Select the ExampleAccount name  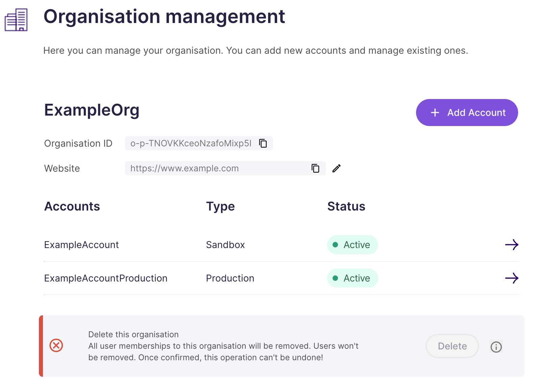click(x=81, y=245)
